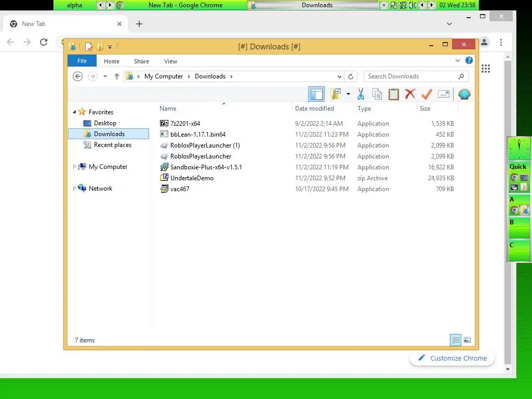Screen dimensions: 532x399
Task: Click the Copy documents icon
Action: (x=377, y=94)
